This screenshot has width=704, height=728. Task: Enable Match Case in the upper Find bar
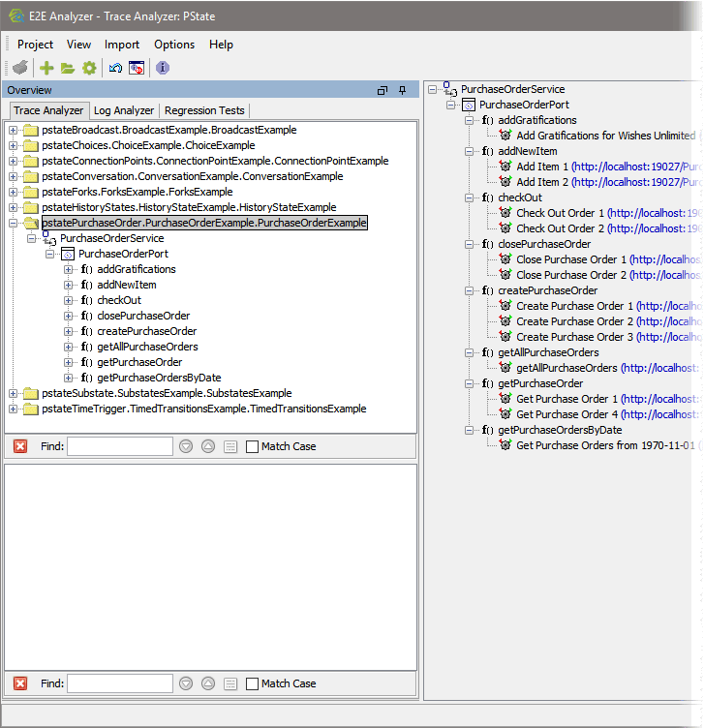pos(253,446)
